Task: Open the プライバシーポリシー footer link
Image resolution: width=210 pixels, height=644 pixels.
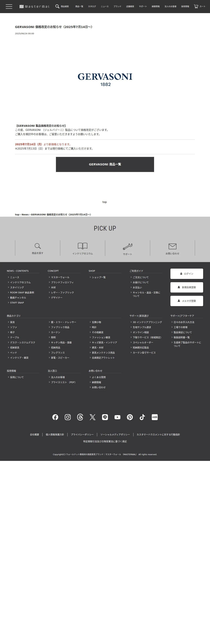Action: (82, 435)
